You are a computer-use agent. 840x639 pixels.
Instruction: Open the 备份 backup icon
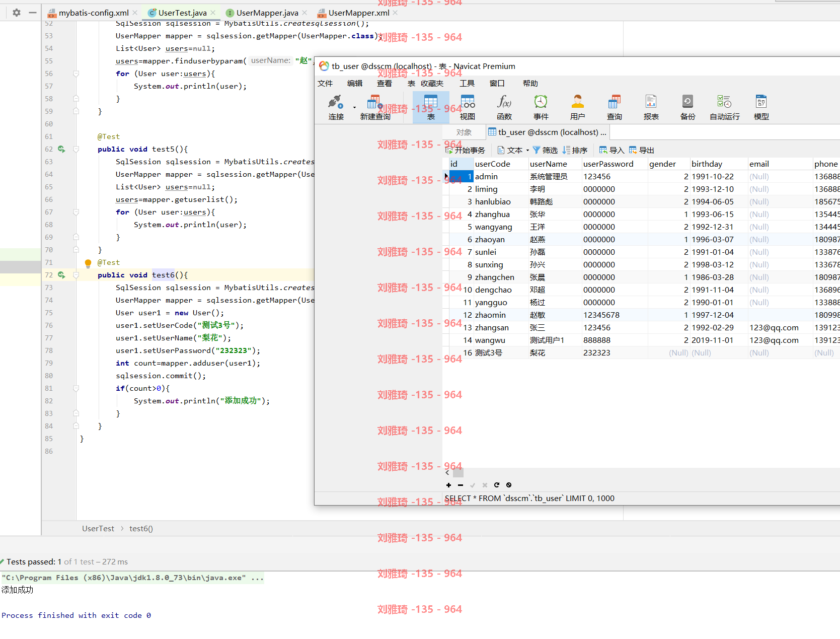(x=688, y=107)
